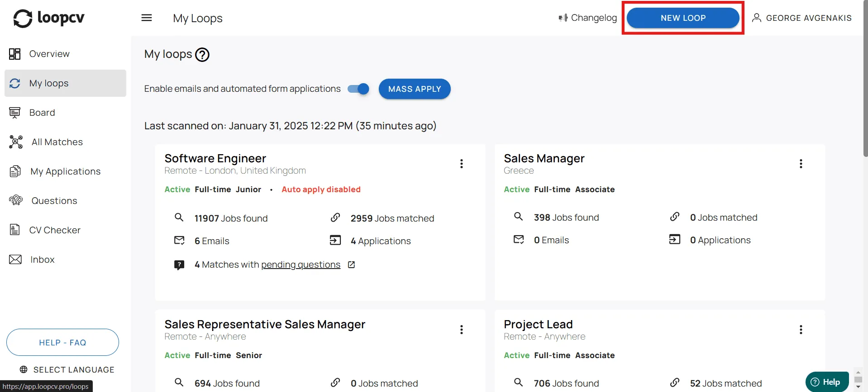Viewport: 868px width, 392px height.
Task: Click the applications icon beside 0 Applications
Action: tap(675, 239)
